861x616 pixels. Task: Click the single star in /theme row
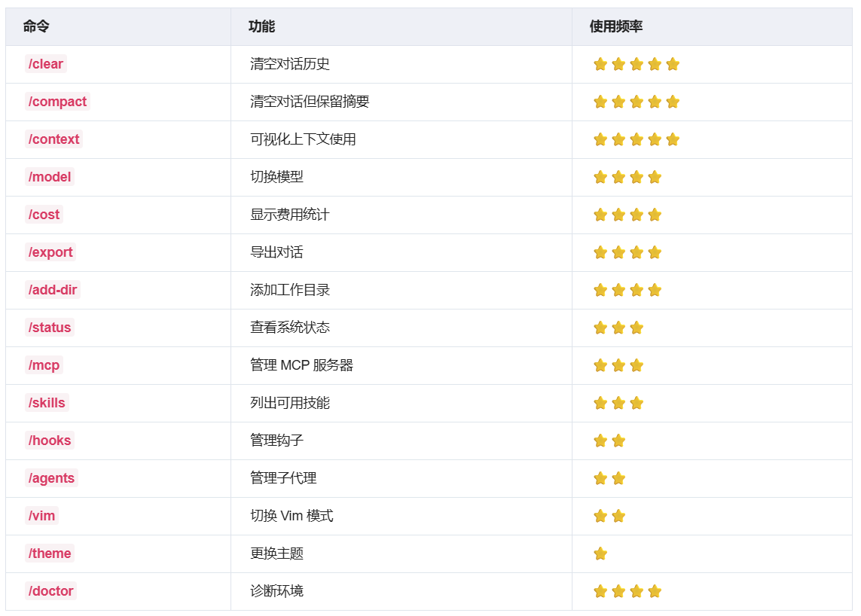click(600, 553)
